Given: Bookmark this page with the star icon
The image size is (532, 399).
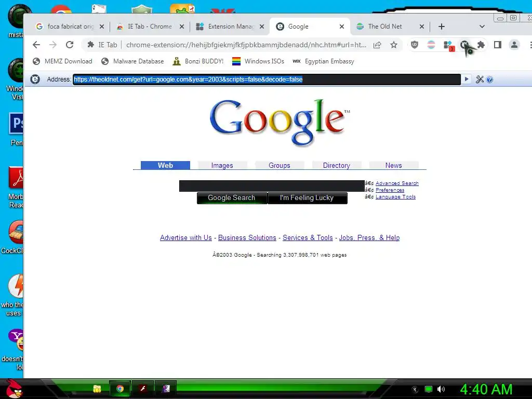Looking at the screenshot, I should [394, 45].
